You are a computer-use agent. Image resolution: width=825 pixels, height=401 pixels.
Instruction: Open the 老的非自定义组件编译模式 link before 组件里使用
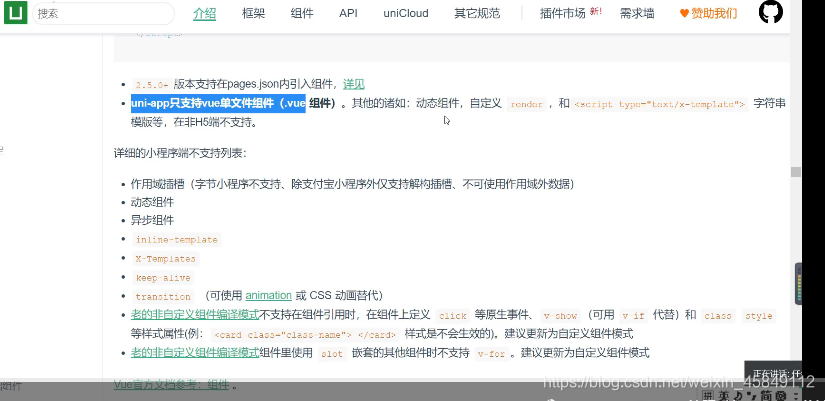pos(195,352)
